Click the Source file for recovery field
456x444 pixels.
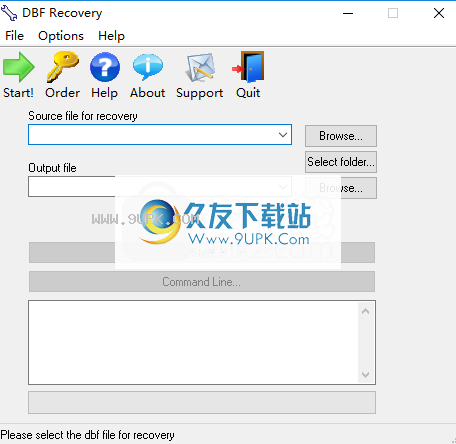160,135
